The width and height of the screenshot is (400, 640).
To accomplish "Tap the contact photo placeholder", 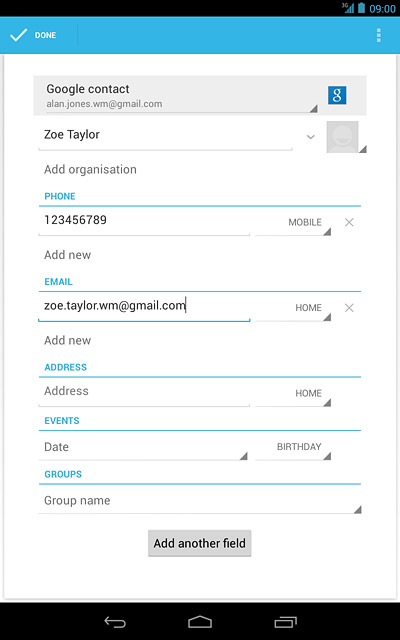I will [342, 137].
